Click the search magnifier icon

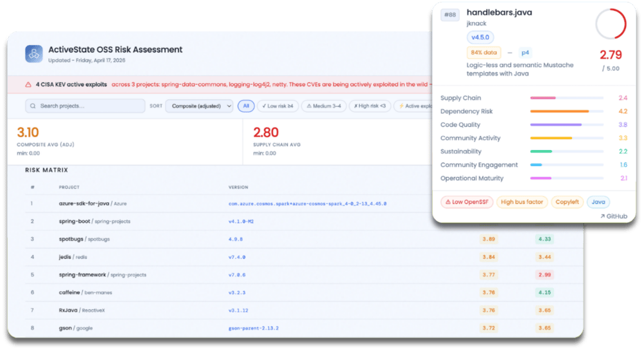point(33,106)
